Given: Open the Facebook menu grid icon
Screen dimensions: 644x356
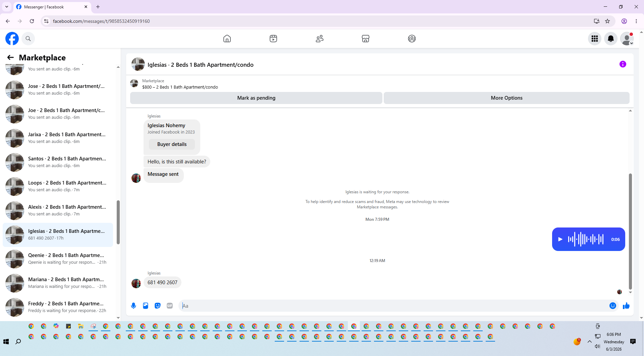Looking at the screenshot, I should (595, 39).
